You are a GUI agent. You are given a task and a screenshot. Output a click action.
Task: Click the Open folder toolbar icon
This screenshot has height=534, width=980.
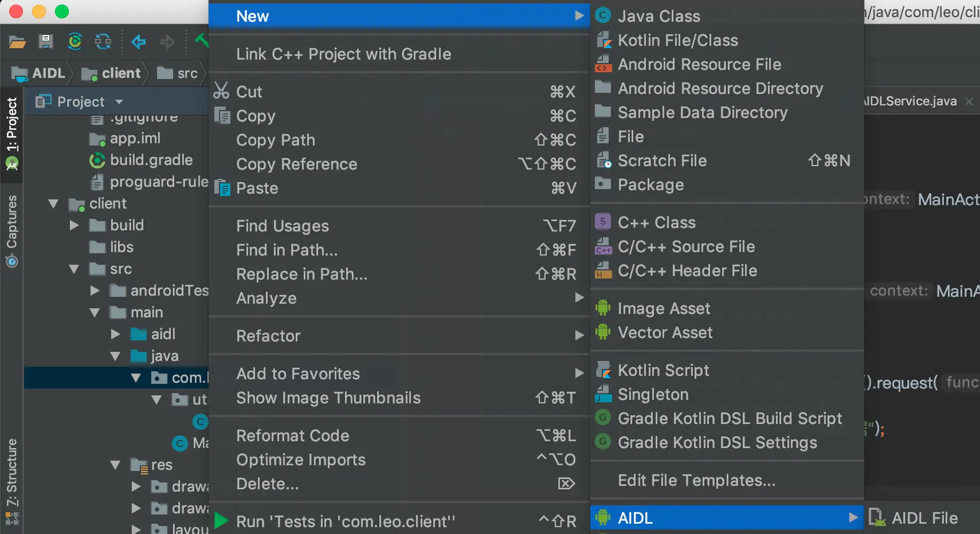(x=17, y=42)
